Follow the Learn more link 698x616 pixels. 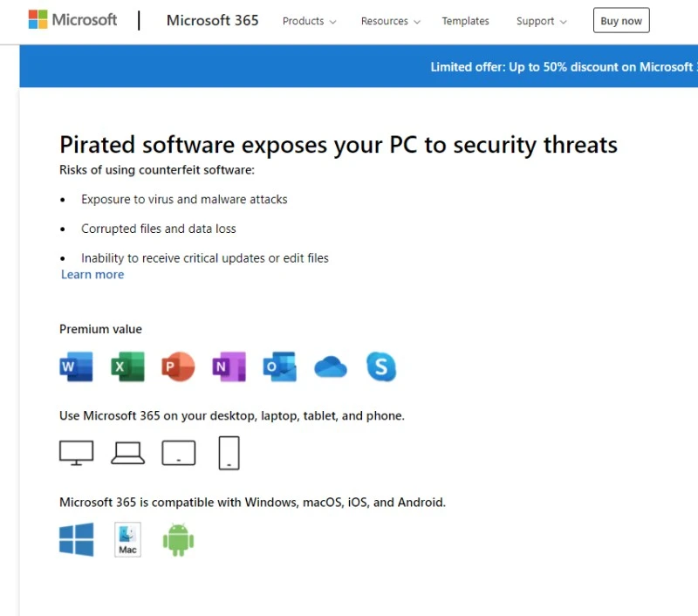click(92, 274)
